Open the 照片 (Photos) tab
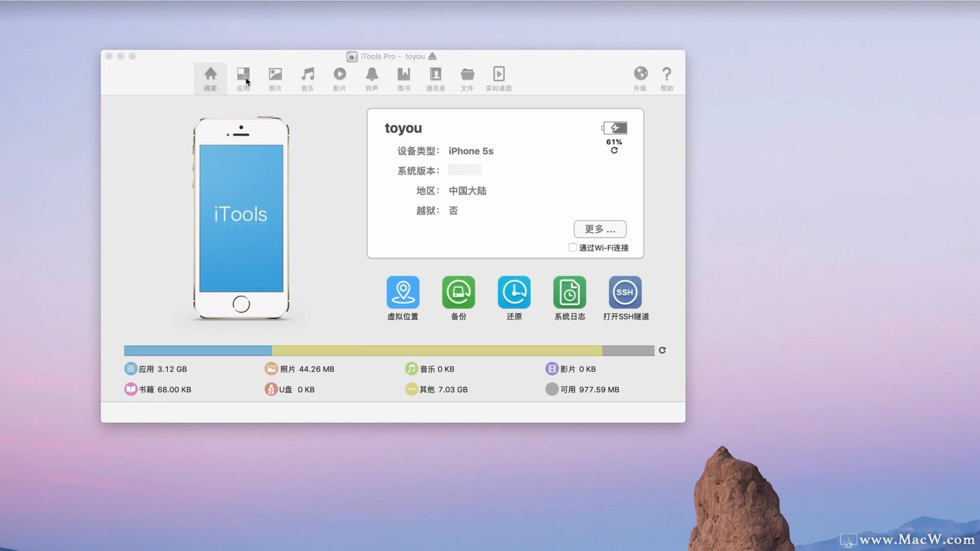Screen dimensions: 980x551 (x=275, y=78)
